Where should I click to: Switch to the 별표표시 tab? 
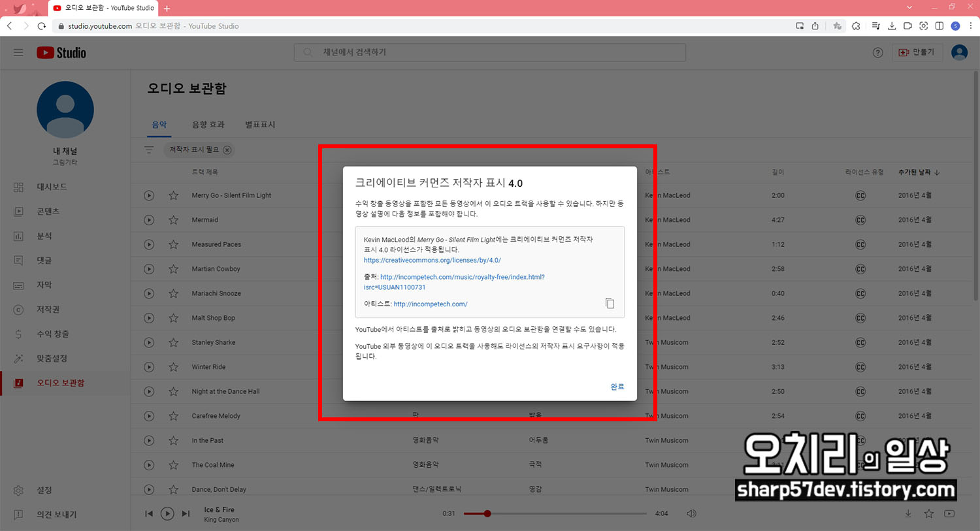pos(260,124)
